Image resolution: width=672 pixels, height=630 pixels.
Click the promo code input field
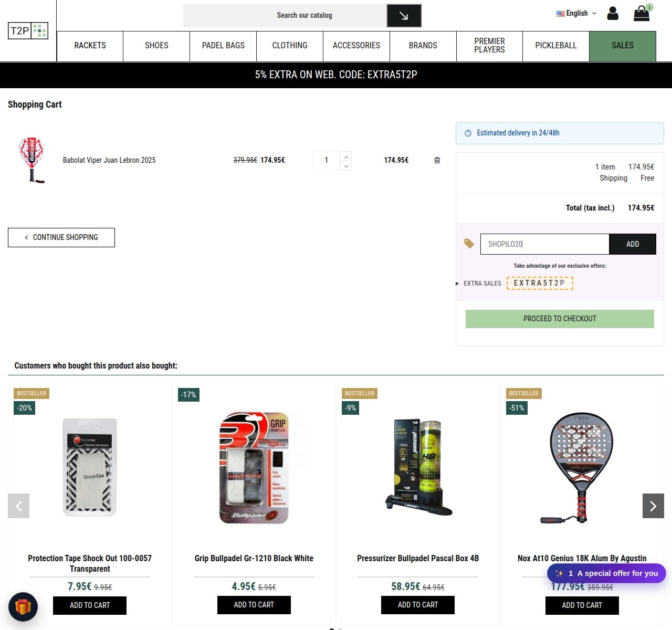545,244
